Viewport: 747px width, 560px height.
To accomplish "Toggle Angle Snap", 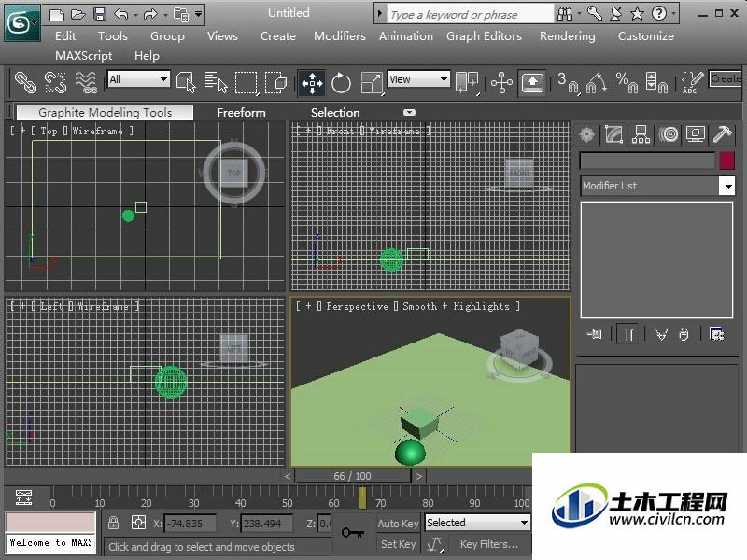I will click(597, 83).
